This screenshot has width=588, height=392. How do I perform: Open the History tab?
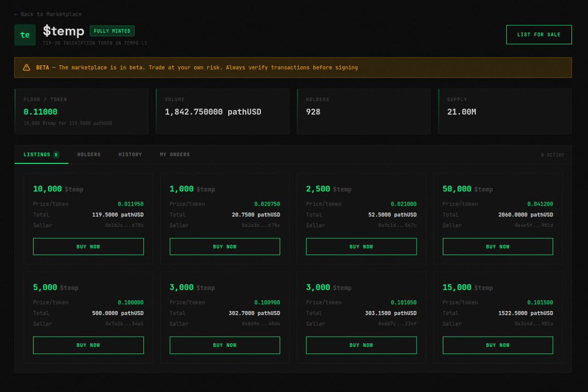[x=130, y=155]
